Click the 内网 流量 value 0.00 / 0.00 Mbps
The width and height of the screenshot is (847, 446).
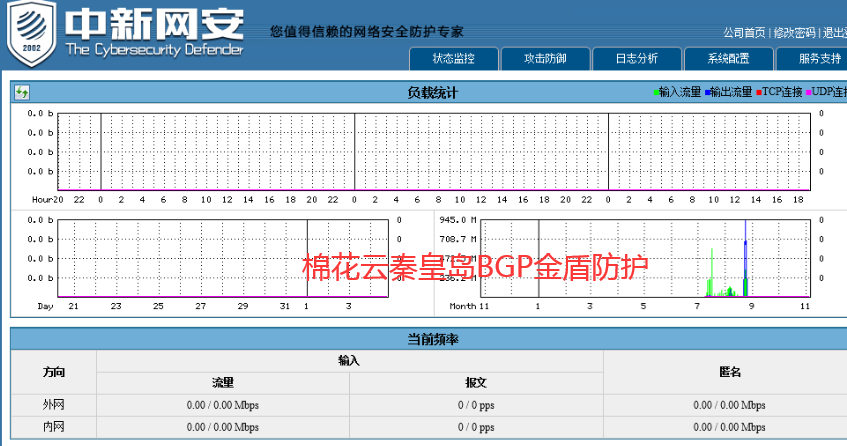point(223,427)
